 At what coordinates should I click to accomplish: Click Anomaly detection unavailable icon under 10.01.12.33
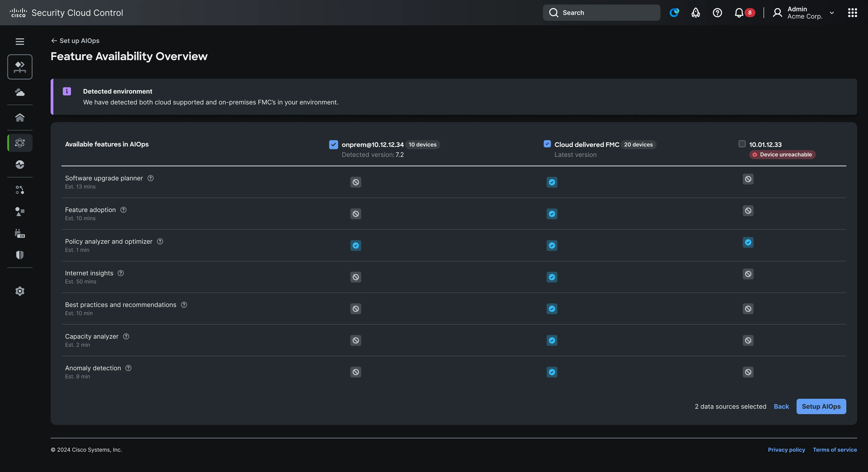click(748, 372)
